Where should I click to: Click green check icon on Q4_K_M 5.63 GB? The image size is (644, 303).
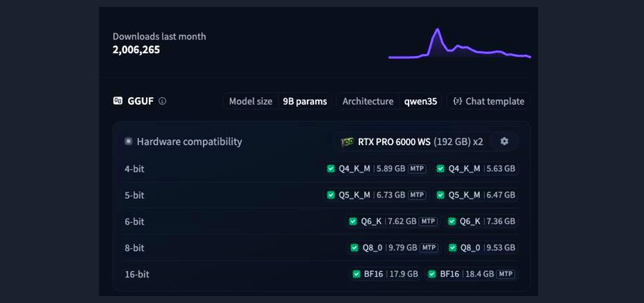440,168
